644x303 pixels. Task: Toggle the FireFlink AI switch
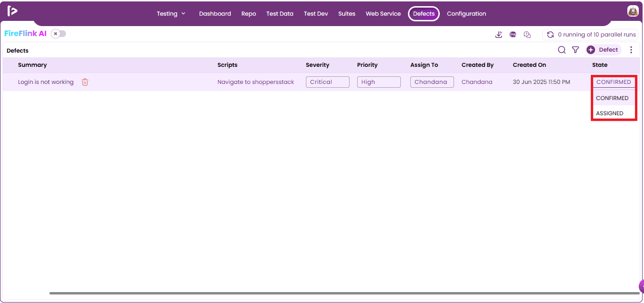[x=58, y=34]
